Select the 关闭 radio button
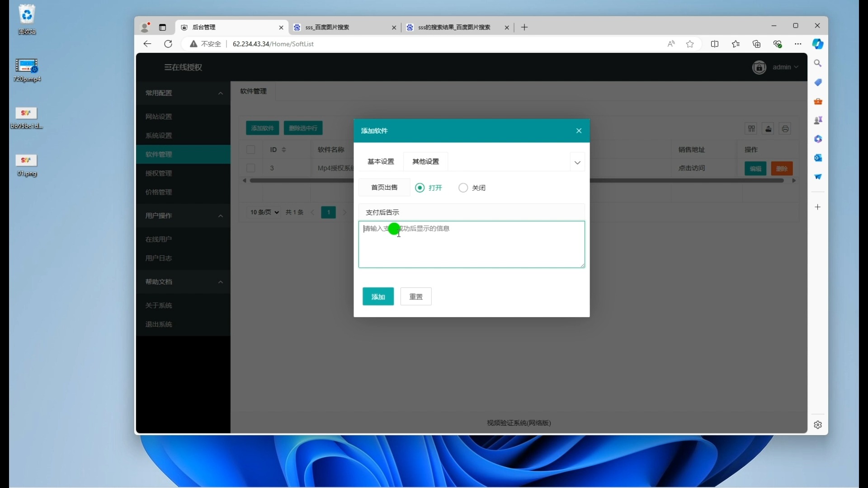 pyautogui.click(x=463, y=188)
